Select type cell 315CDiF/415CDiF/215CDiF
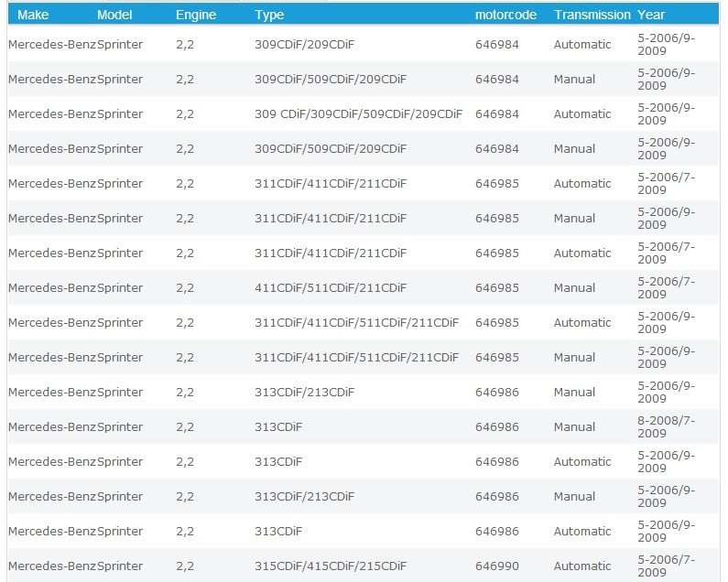This screenshot has height=582, width=728. 330,566
